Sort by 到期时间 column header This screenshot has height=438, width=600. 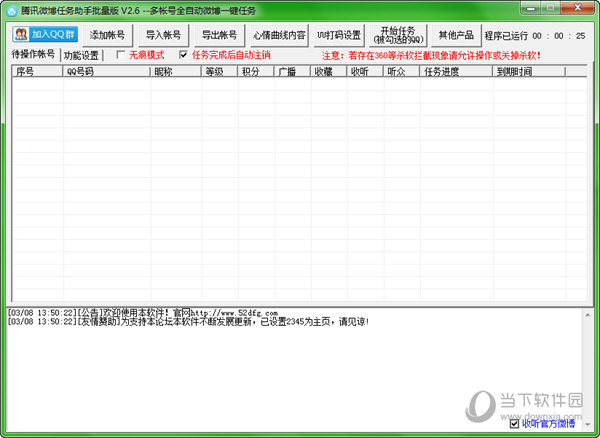coord(529,72)
